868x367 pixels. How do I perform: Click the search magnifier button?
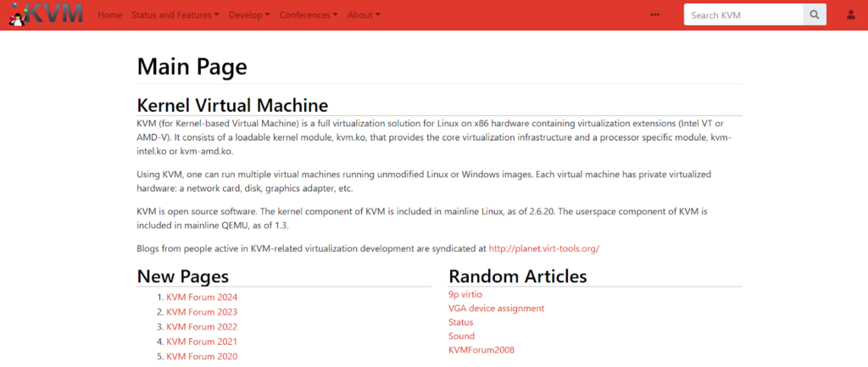pos(815,15)
